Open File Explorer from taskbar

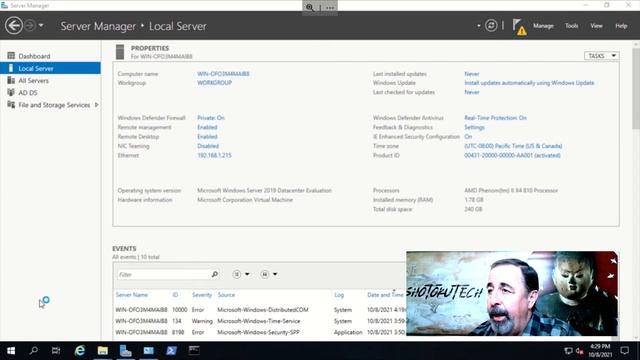coord(102,351)
